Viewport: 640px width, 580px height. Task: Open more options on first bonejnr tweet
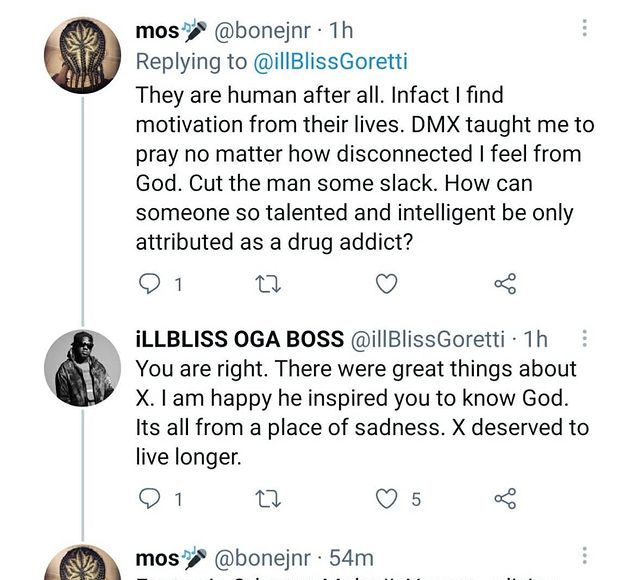(x=585, y=30)
